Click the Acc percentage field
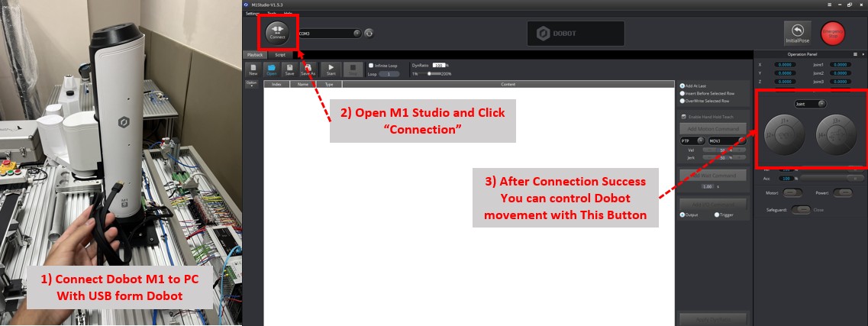 [786, 178]
